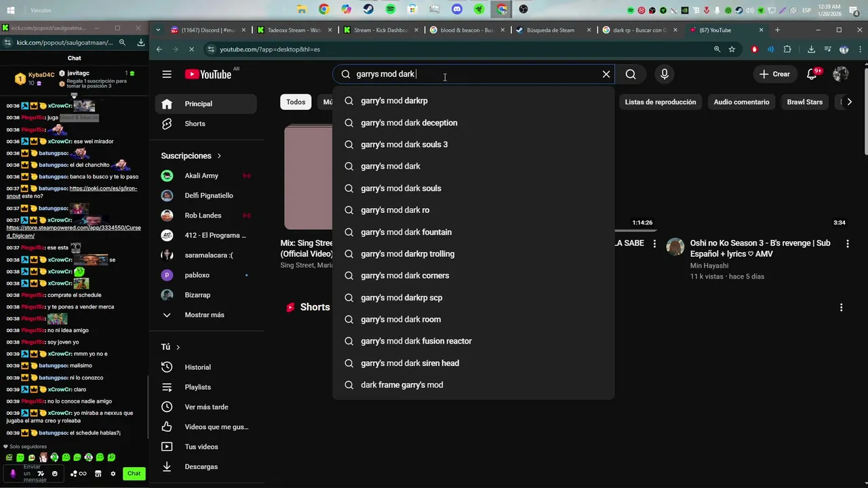This screenshot has height=488, width=868.
Task: Expand the Suscripciones section chevron
Action: tap(219, 156)
